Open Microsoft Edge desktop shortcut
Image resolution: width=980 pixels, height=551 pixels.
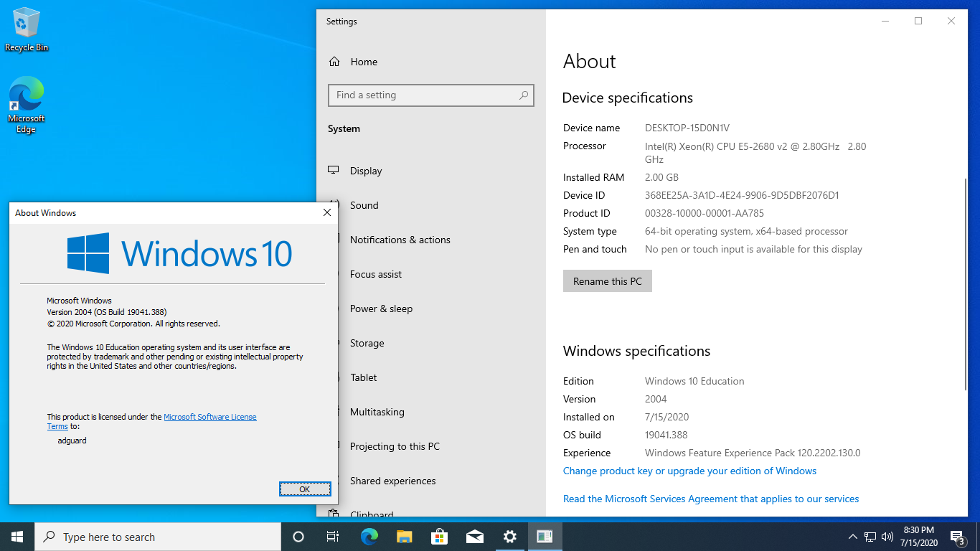point(27,105)
